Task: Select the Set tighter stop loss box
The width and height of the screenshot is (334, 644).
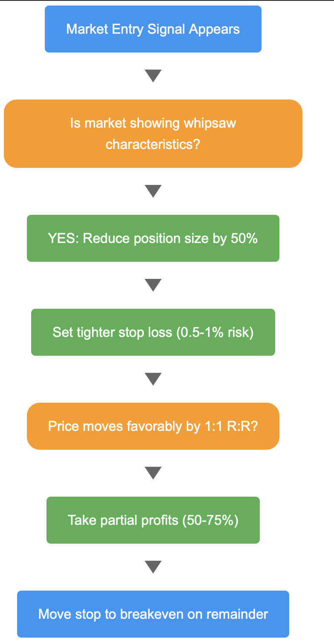Action: 153,332
